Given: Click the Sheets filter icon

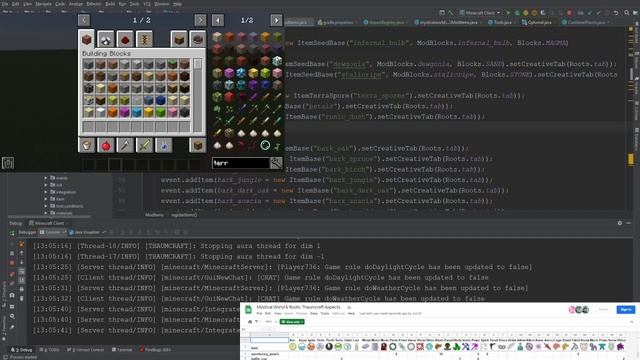Looking at the screenshot, I should point(256,322).
